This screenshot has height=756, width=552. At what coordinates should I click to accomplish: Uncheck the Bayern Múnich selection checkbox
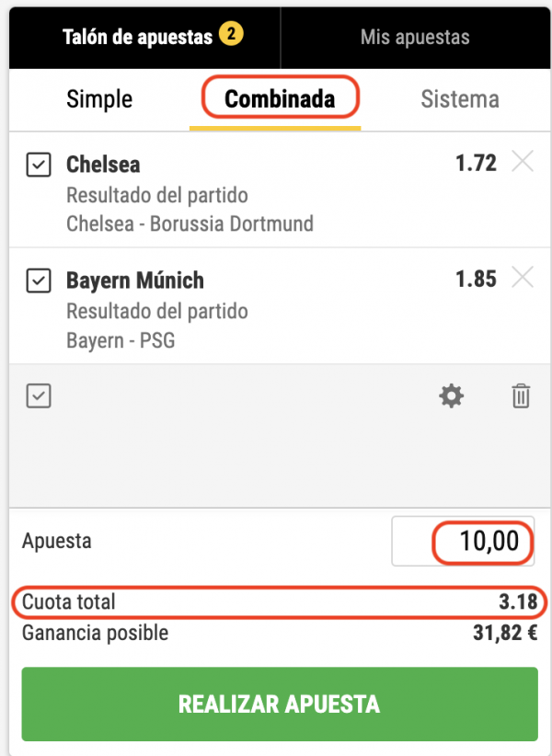[x=38, y=280]
